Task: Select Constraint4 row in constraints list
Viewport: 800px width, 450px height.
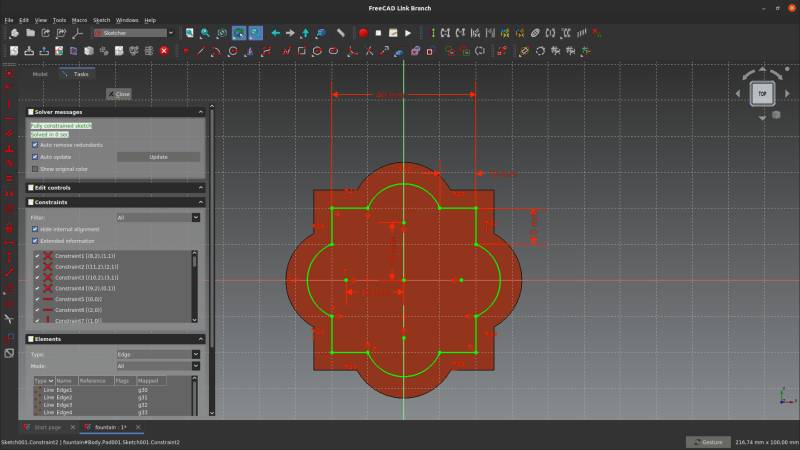Action: 113,288
